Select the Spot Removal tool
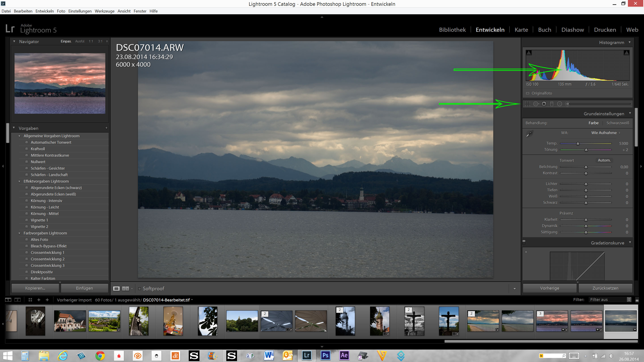 pyautogui.click(x=536, y=104)
